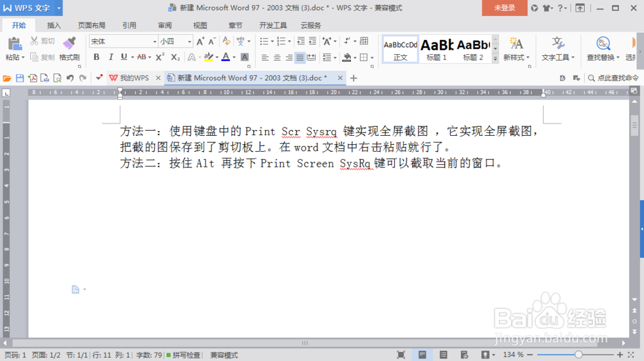
Task: Toggle strikethrough AB formatting
Action: tap(141, 57)
